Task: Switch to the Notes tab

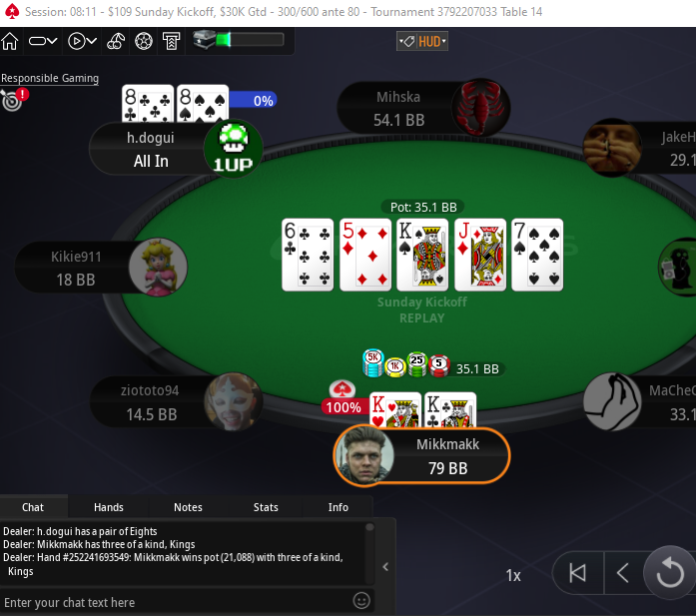Action: 188,507
